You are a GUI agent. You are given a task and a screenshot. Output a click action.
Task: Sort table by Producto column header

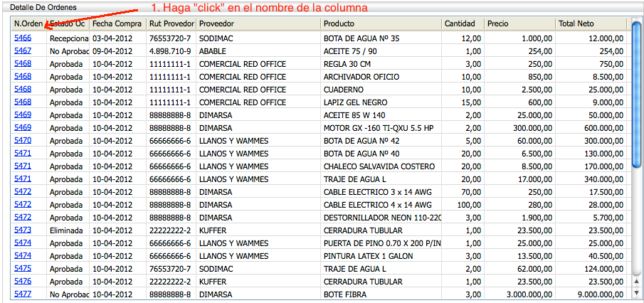pyautogui.click(x=381, y=23)
